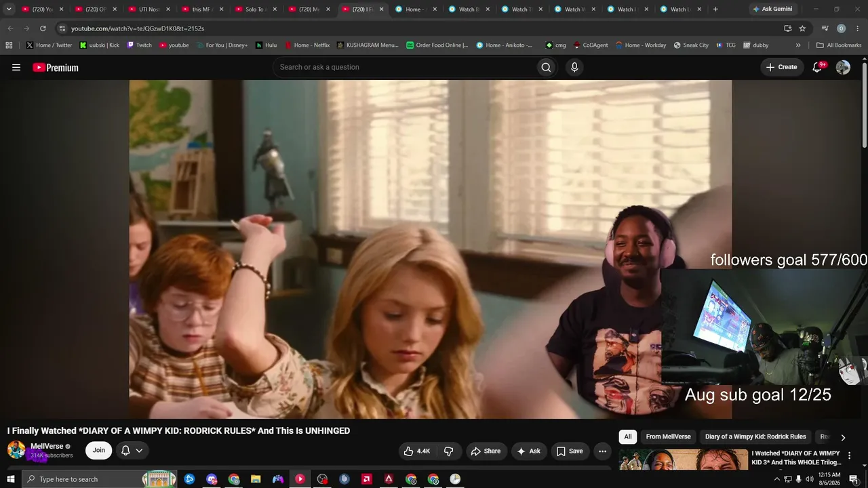Click the Create button

[x=781, y=67]
